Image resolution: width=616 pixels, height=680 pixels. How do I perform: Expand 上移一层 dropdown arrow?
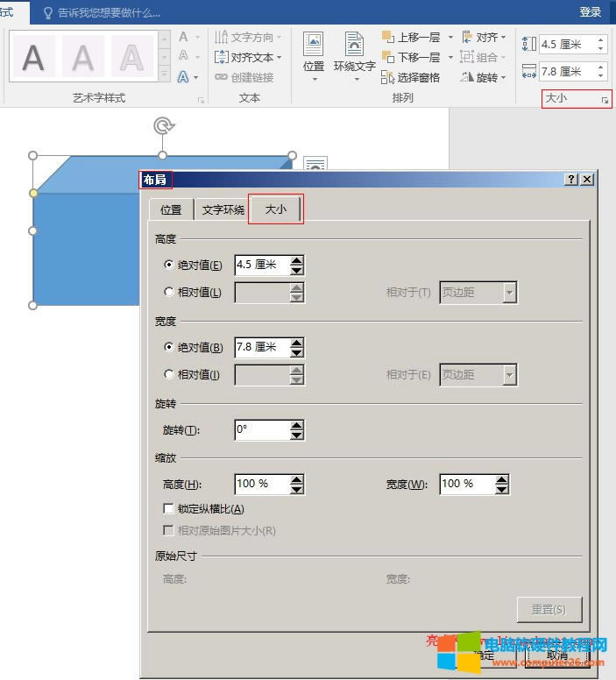point(450,38)
